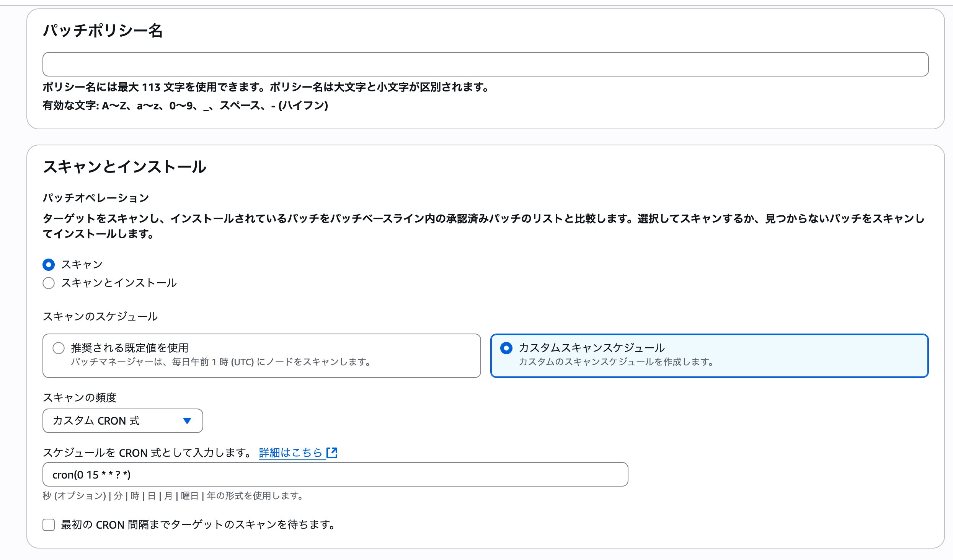Viewport: 953px width, 560px height.
Task: Click recommended tile description about 午前 1 時 (UTC)
Action: click(220, 362)
